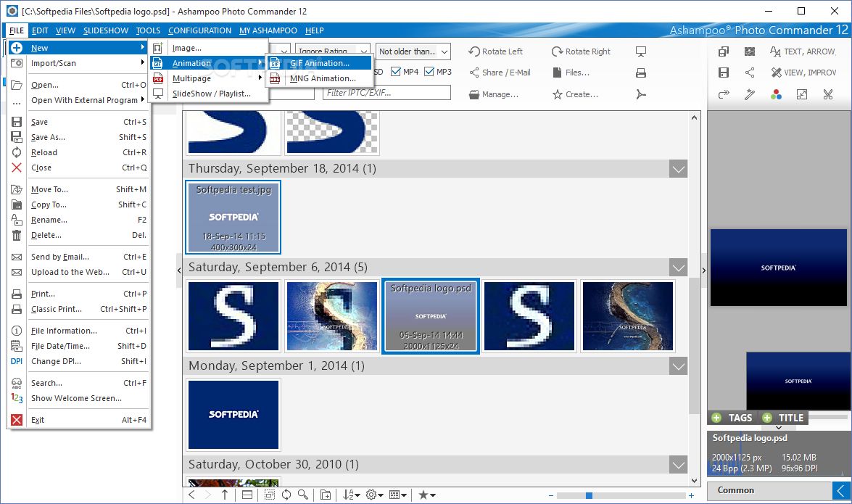Click the Files... button

(571, 73)
